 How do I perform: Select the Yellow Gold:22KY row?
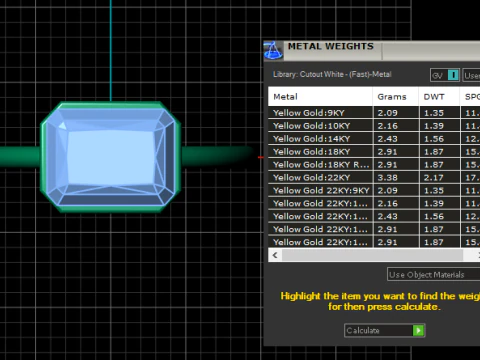click(374, 178)
